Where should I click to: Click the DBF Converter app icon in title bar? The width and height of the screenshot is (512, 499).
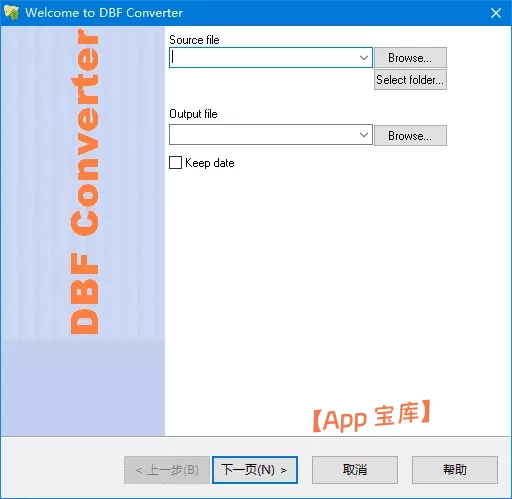(x=11, y=13)
